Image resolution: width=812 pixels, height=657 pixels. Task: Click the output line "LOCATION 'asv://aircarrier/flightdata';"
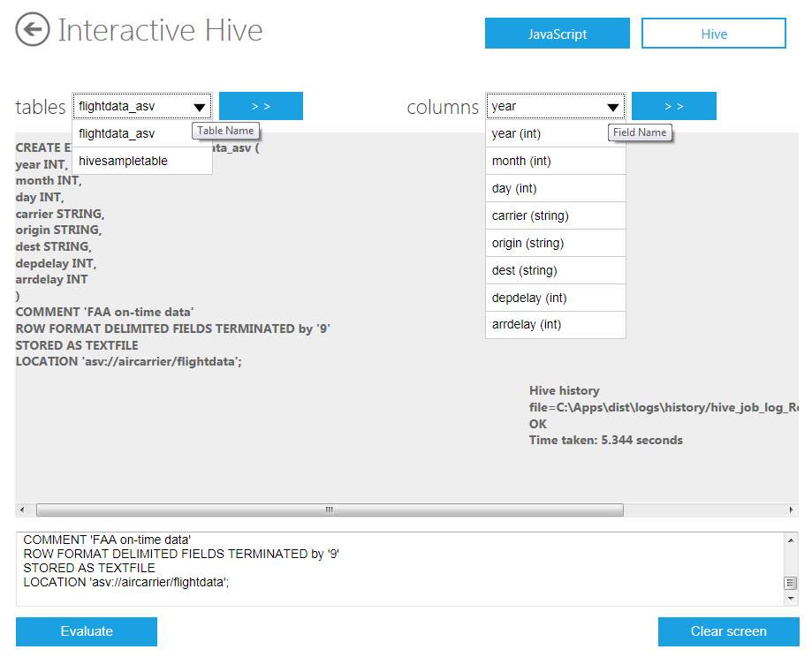[129, 361]
